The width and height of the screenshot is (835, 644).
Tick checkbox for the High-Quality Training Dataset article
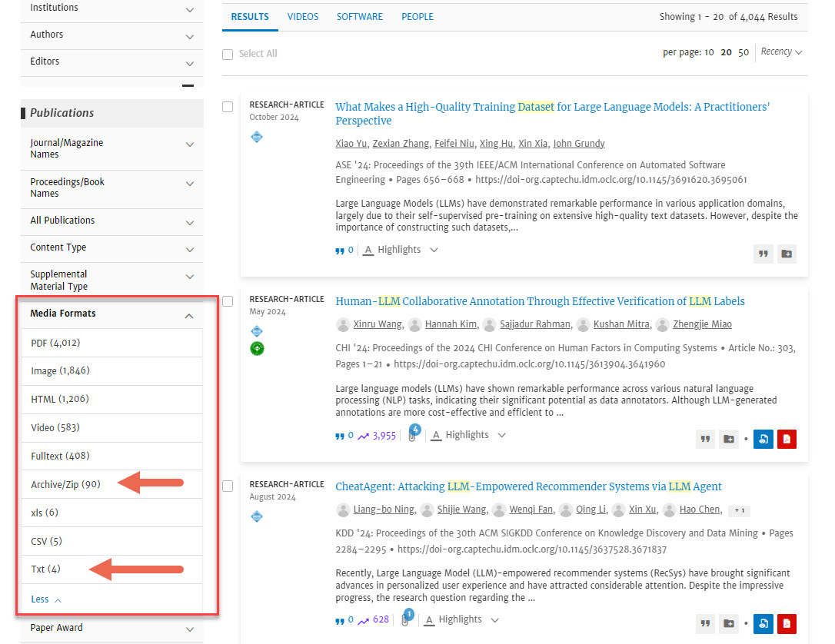pyautogui.click(x=228, y=107)
